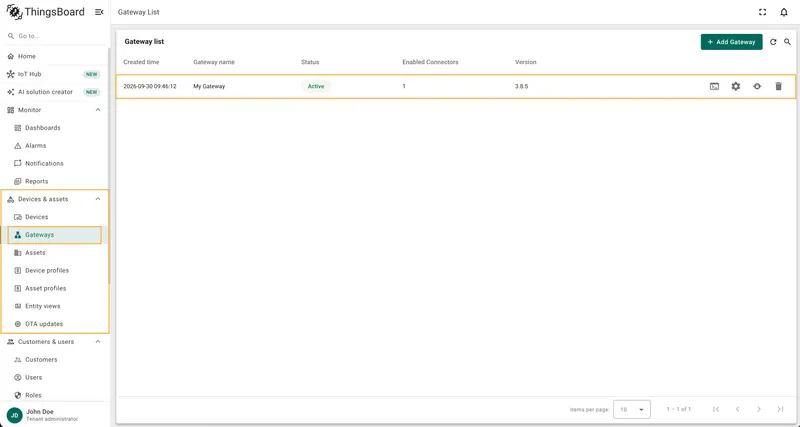Search the gateway list with the magnifier icon

pyautogui.click(x=787, y=42)
